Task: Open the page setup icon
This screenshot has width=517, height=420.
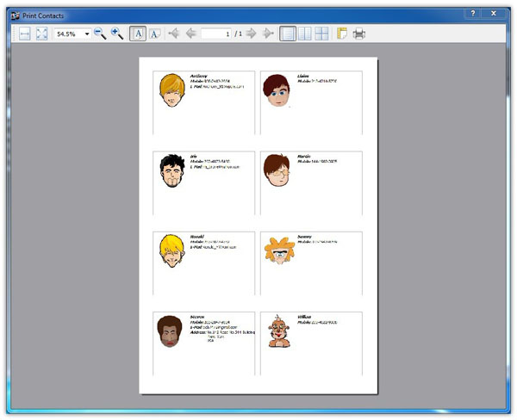Action: click(x=342, y=34)
